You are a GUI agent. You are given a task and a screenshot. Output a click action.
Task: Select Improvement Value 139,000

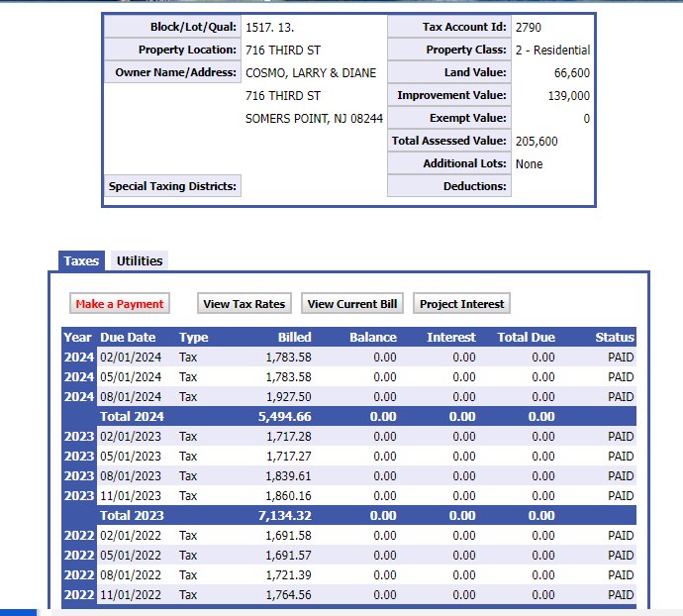pyautogui.click(x=569, y=96)
